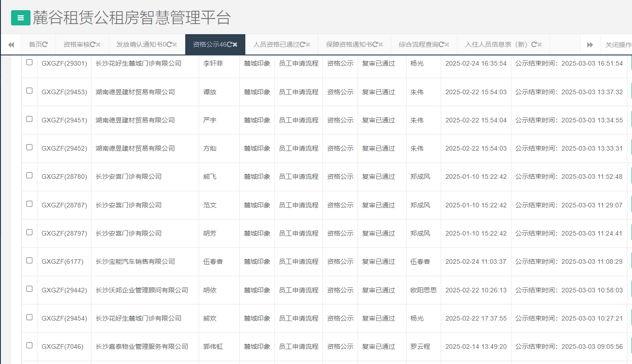The image size is (632, 364).
Task: Open the 关闭操作 dropdown menu
Action: click(619, 45)
